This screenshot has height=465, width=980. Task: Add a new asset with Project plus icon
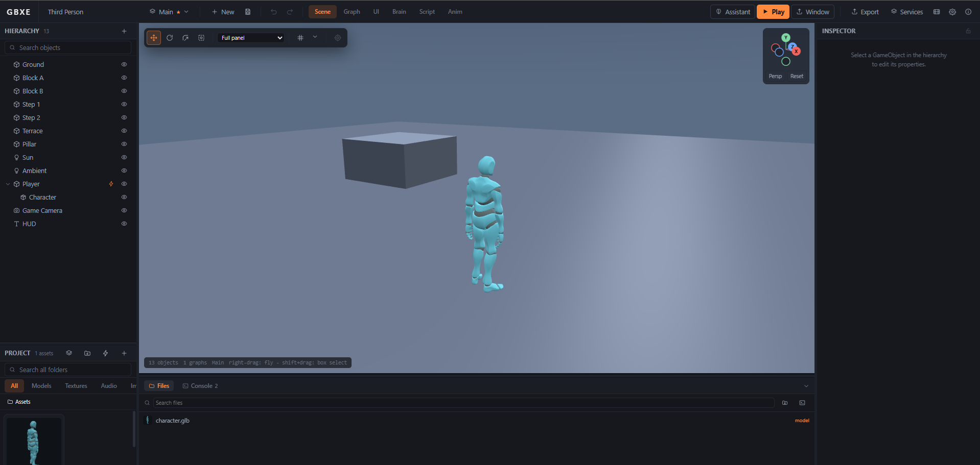[124, 353]
